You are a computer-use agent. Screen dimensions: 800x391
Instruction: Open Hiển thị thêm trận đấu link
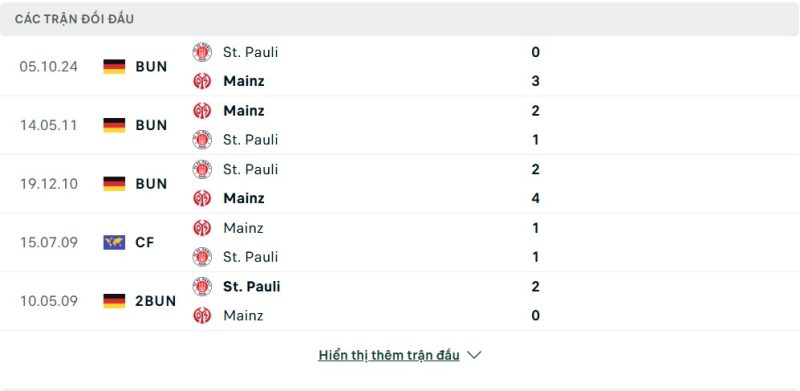[389, 355]
